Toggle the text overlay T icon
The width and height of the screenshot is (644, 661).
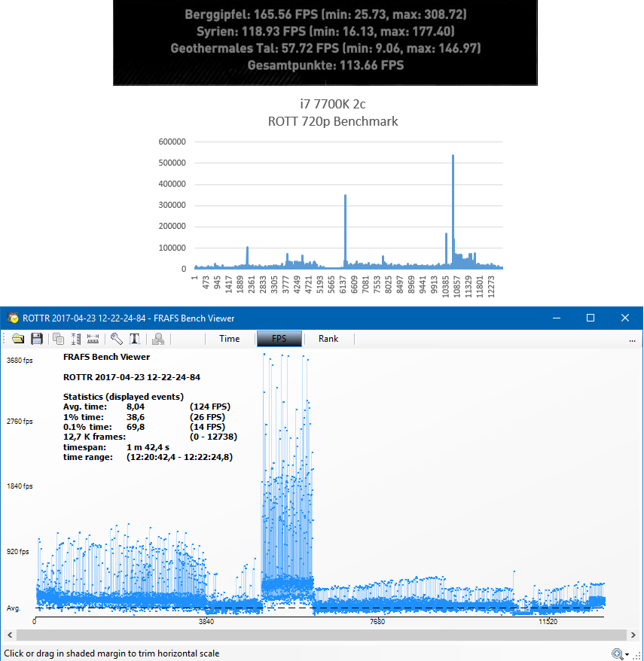tap(135, 339)
